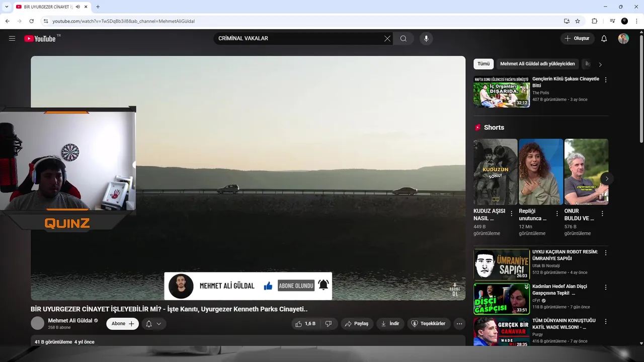Viewport: 644px width, 362px height.
Task: Open the notifications bell in the header
Action: pos(604,39)
